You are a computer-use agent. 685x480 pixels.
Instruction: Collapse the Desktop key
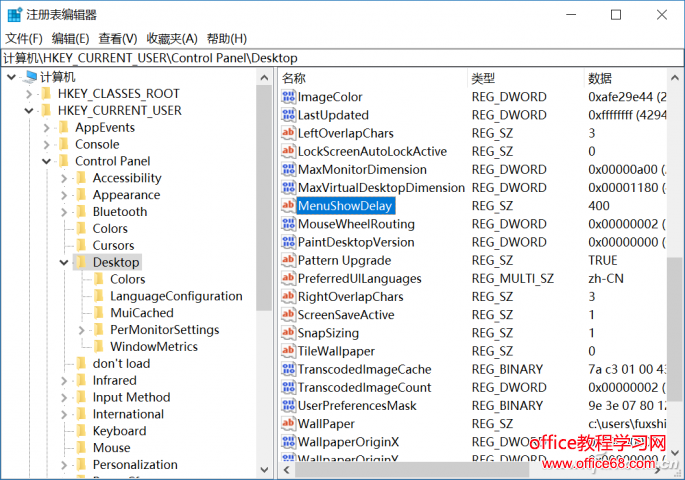click(64, 262)
